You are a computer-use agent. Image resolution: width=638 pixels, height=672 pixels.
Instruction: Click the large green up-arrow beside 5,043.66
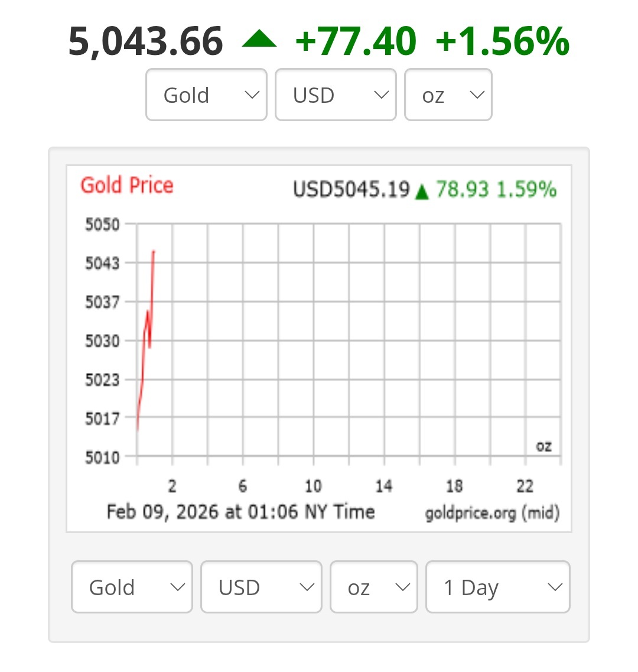(x=259, y=40)
